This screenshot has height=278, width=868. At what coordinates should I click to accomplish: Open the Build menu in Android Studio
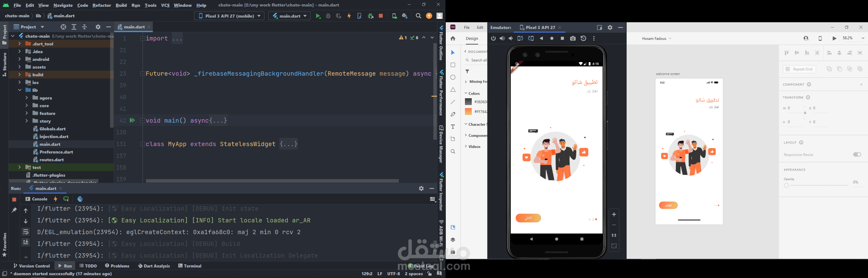pyautogui.click(x=121, y=5)
